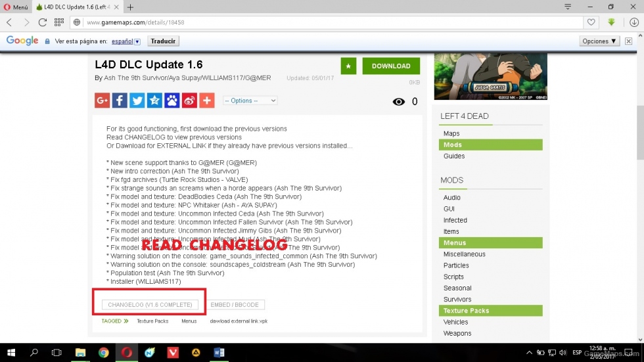Select highlighted Texture Packs sidebar category
Image resolution: width=644 pixels, height=362 pixels.
[490, 311]
